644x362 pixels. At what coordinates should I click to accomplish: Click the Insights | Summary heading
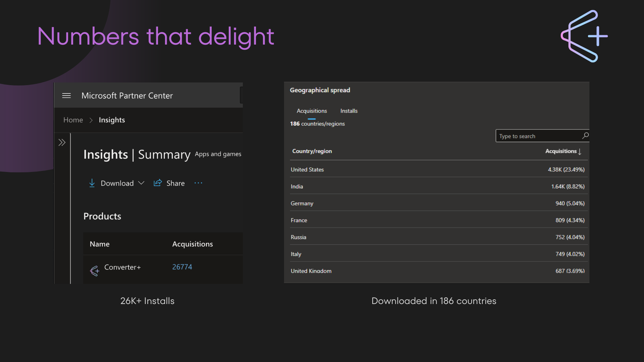tap(137, 155)
